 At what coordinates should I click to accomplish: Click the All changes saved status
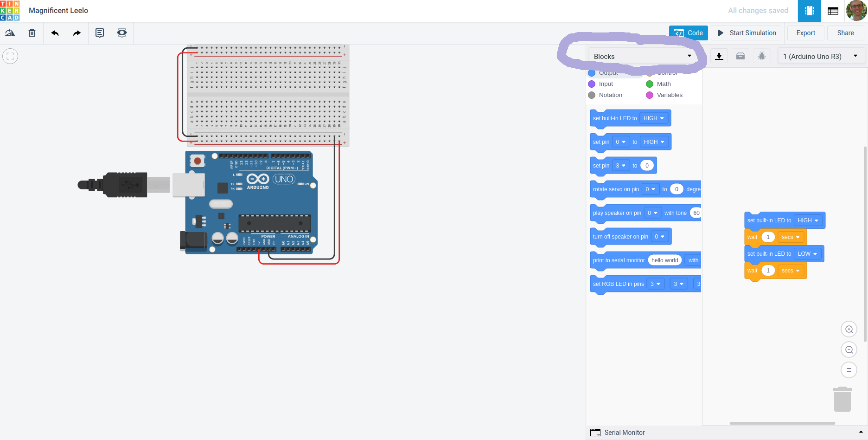[x=758, y=11]
